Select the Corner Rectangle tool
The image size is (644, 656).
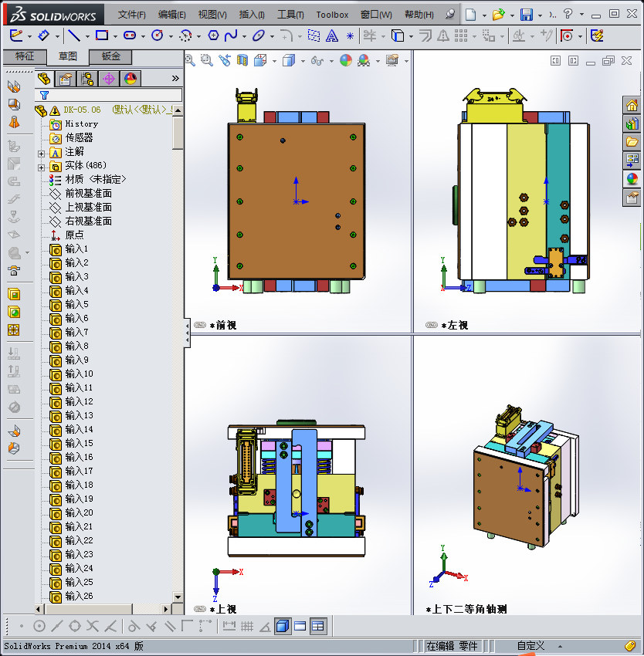pyautogui.click(x=102, y=36)
